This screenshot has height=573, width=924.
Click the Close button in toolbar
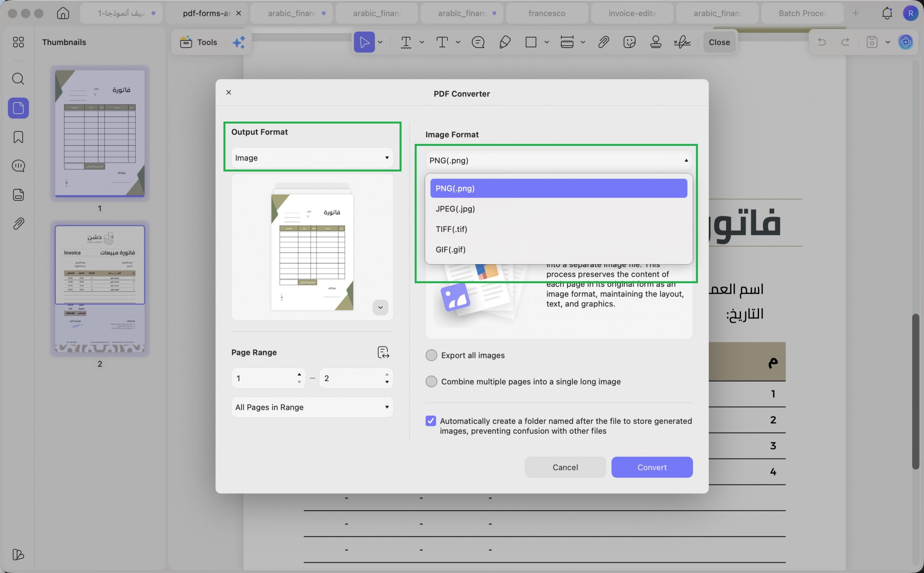(719, 42)
